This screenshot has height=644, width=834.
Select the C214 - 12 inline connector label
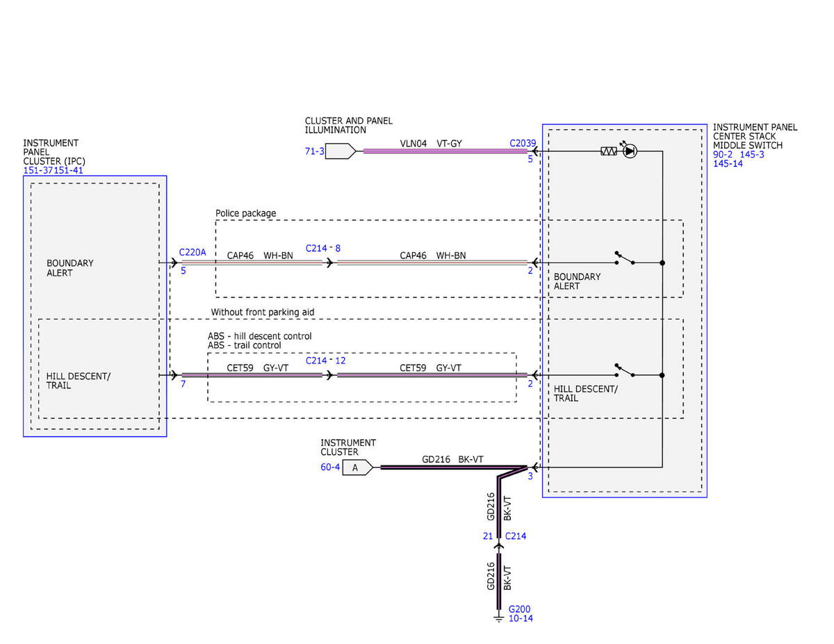tap(325, 361)
